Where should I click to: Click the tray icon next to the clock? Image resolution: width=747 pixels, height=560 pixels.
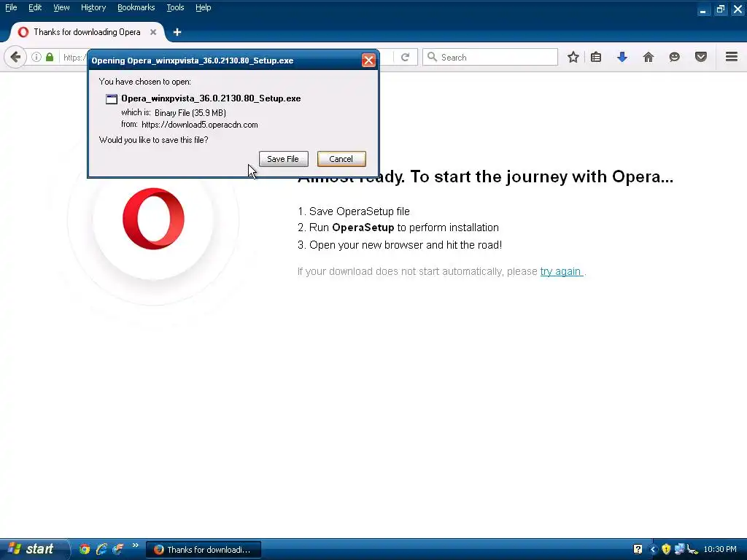coord(693,550)
